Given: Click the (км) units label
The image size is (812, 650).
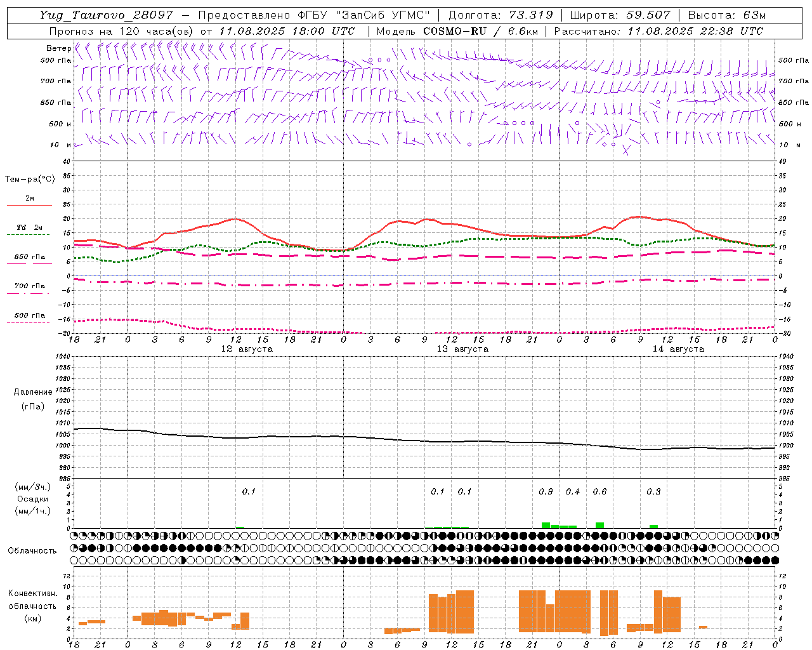Looking at the screenshot, I should [x=33, y=618].
